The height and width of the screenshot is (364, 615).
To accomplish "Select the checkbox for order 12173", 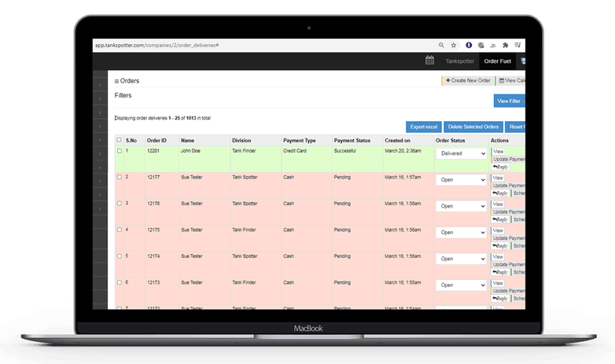I will [x=120, y=282].
